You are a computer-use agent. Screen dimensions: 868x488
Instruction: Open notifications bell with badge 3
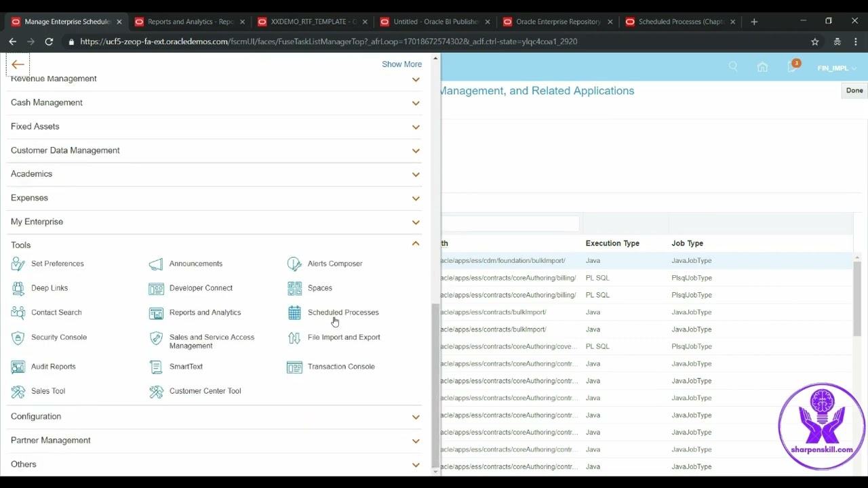(x=792, y=66)
